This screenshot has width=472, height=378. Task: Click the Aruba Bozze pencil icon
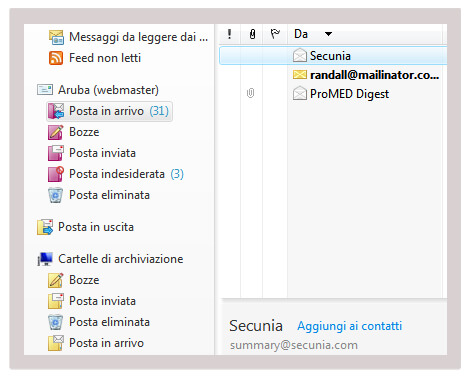56,132
